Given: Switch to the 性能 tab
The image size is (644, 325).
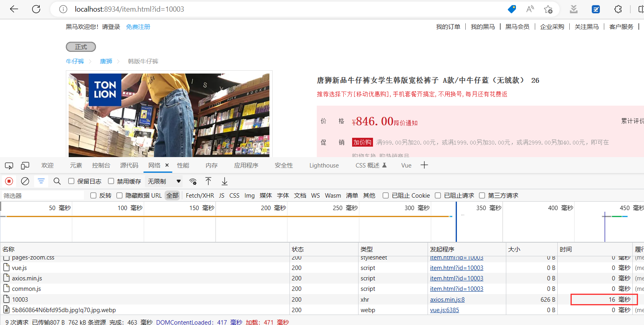Looking at the screenshot, I should [183, 165].
